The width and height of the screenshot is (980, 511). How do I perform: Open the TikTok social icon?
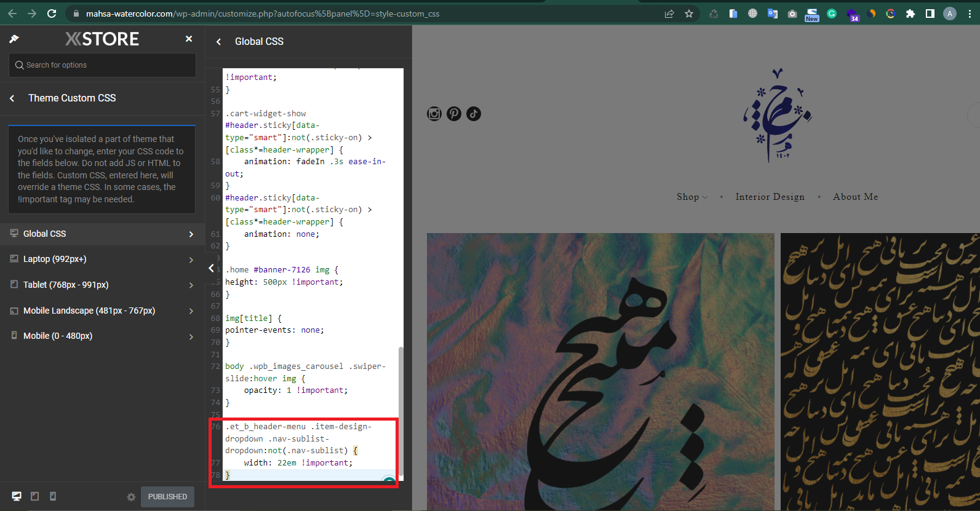click(474, 114)
